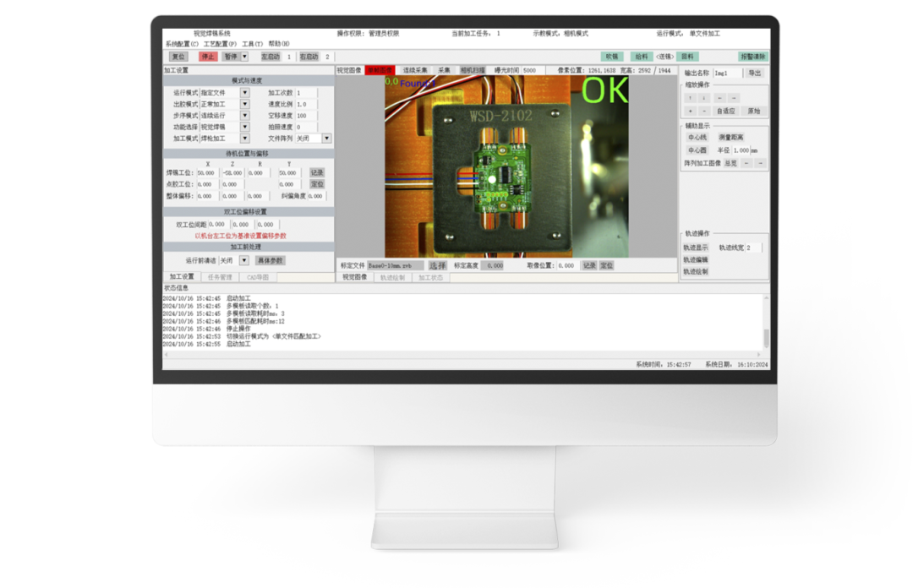
Task: Click the 选择 button beside 标定文件
Action: [437, 265]
